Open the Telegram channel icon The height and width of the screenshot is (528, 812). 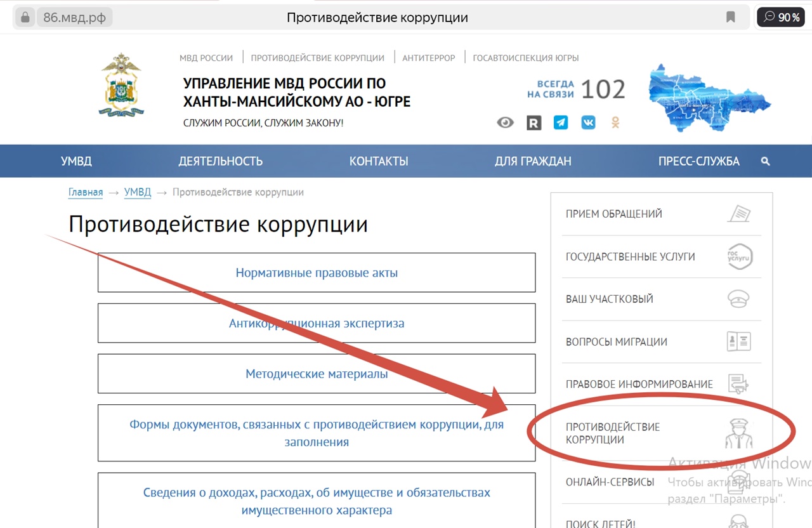click(x=561, y=122)
